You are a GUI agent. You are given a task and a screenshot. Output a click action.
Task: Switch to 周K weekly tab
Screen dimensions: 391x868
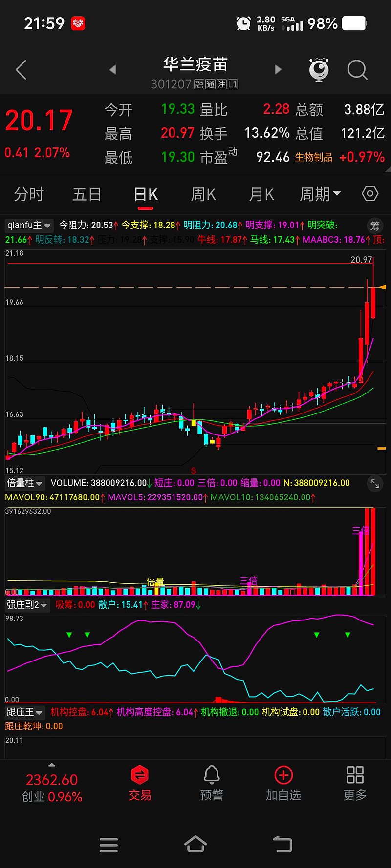click(x=203, y=194)
